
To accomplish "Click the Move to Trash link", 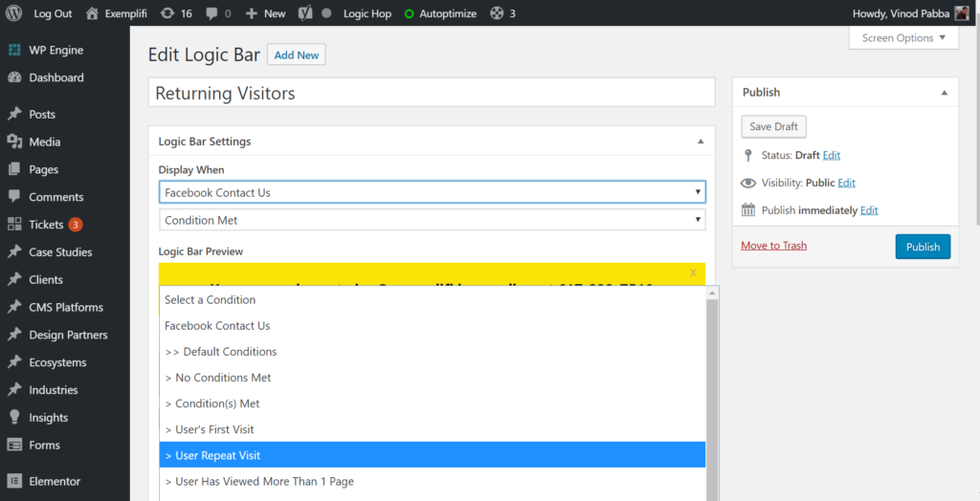I will tap(773, 246).
